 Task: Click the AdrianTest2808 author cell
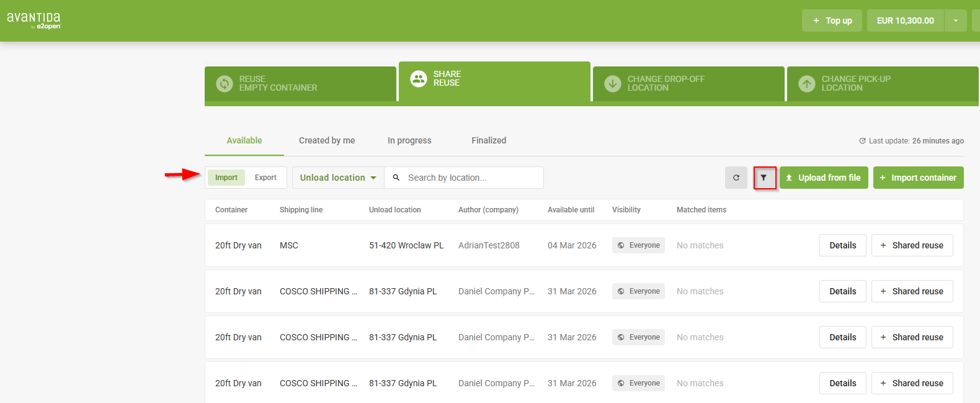(489, 245)
